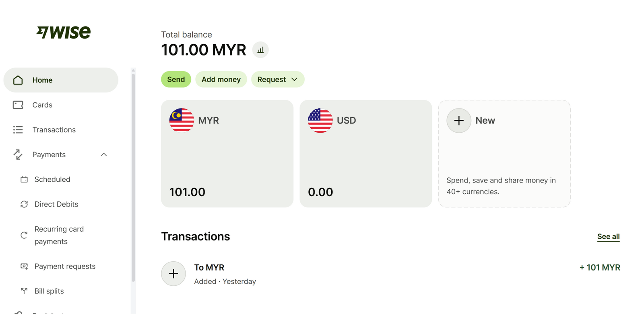Click the Bill splits icon
Screen dimensions: 644x328
24,291
